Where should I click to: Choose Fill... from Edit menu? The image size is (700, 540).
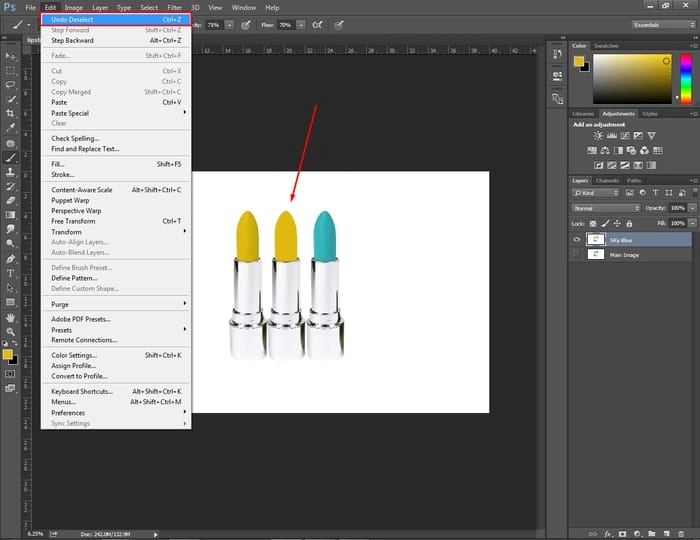coord(116,164)
